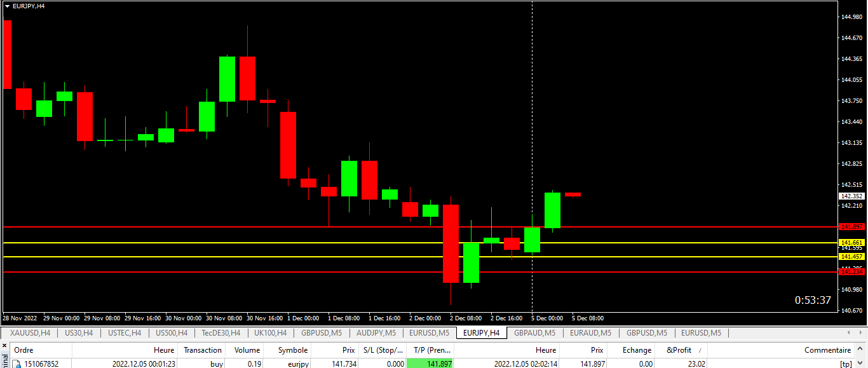Sort by the Echange column header
This screenshot has width=868, height=368.
(x=637, y=350)
